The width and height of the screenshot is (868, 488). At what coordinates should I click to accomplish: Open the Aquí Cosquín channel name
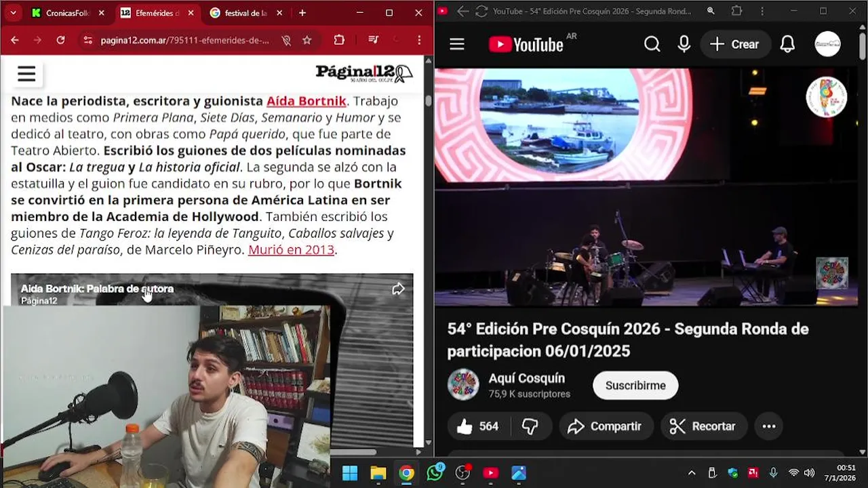click(527, 378)
